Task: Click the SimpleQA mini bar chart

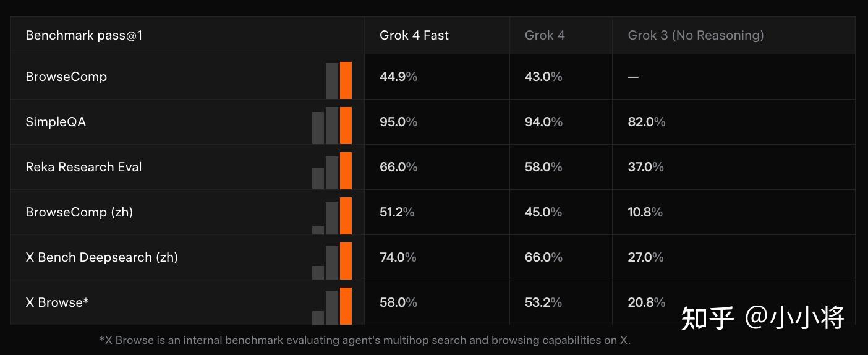Action: point(332,126)
